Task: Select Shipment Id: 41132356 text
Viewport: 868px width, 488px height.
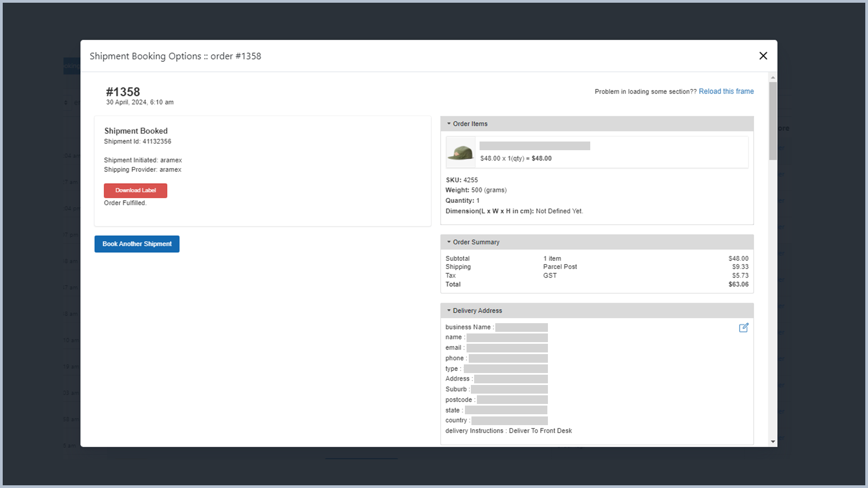Action: coord(138,142)
